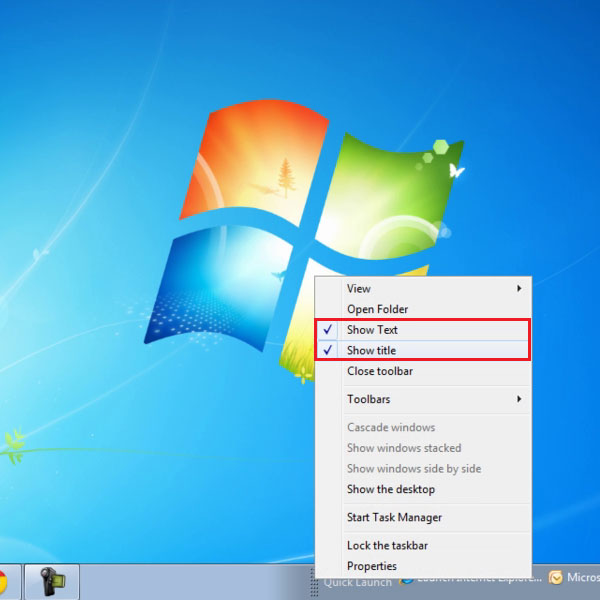Click the disabled Show windows stacked entry

[x=422, y=448]
